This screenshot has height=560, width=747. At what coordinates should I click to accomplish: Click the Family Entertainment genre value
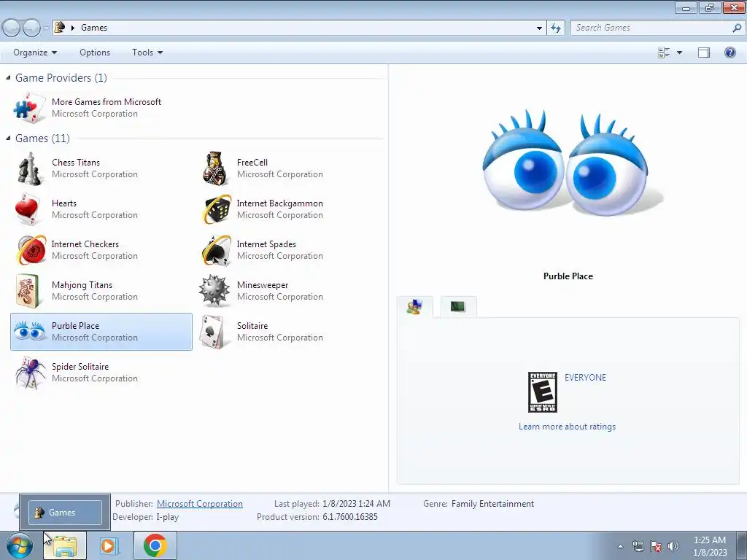click(x=492, y=504)
